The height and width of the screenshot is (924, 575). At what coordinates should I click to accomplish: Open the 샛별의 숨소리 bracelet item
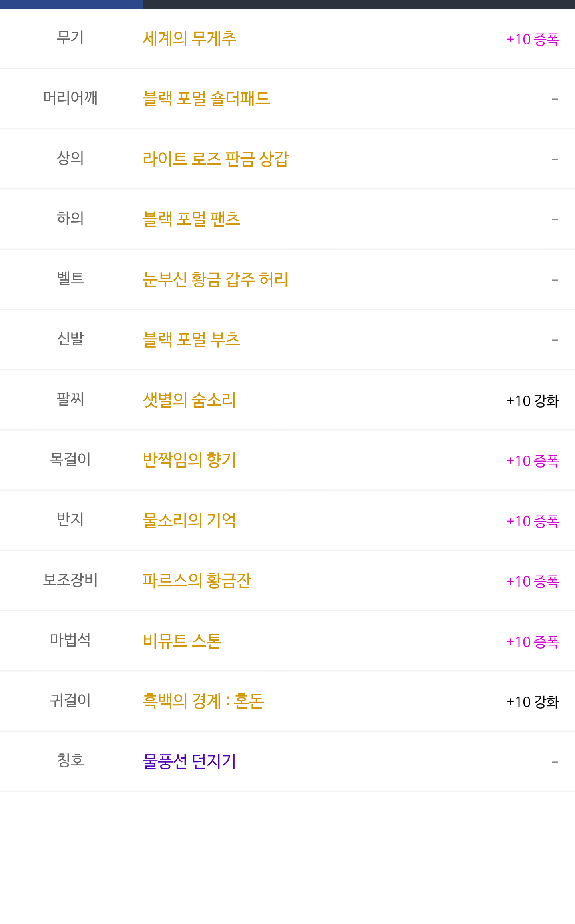(189, 400)
